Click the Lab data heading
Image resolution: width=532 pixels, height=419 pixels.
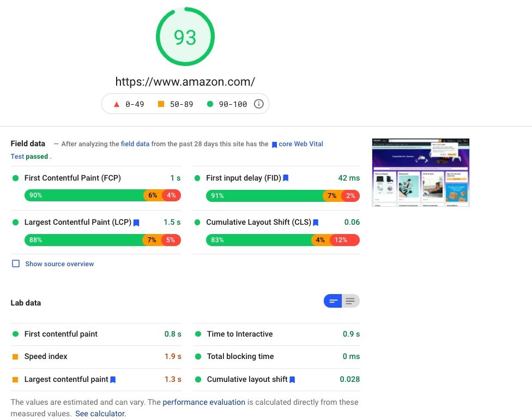tap(26, 303)
